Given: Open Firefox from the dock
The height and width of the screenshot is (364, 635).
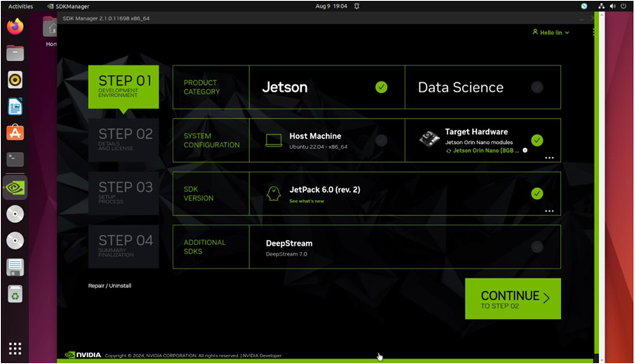Looking at the screenshot, I should click(x=15, y=27).
